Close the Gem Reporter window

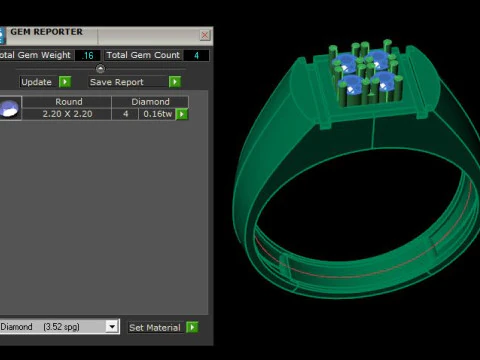click(205, 35)
